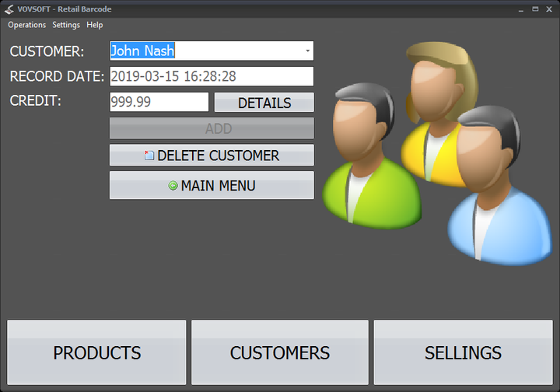Close the Retail Barcode window

pos(549,9)
